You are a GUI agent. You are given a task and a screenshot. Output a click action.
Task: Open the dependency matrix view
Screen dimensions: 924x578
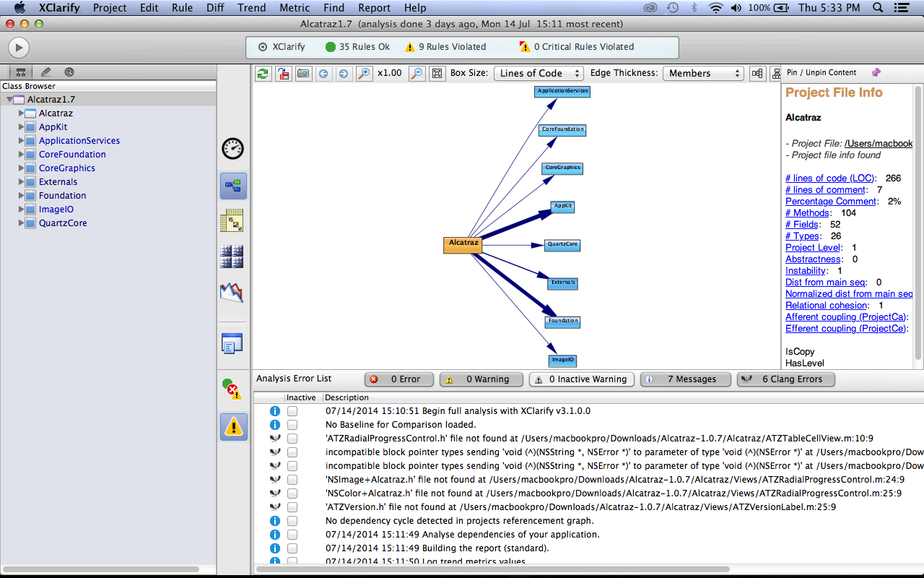(232, 220)
